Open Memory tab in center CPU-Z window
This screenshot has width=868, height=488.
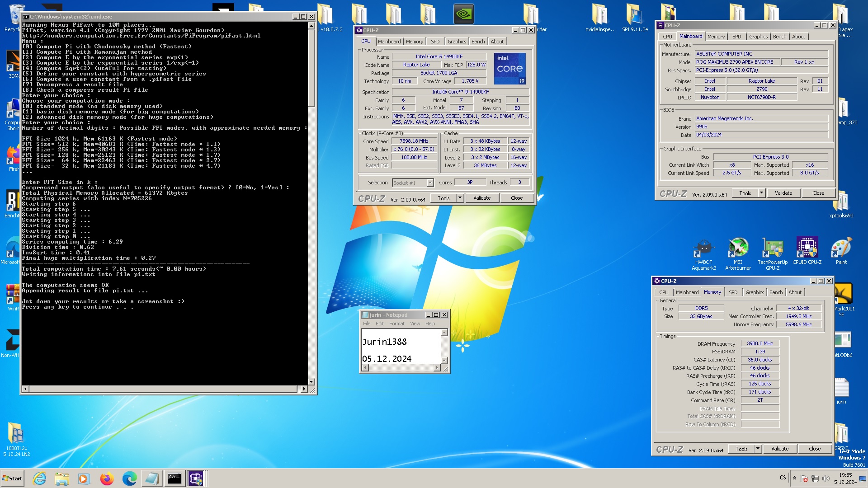click(x=415, y=42)
